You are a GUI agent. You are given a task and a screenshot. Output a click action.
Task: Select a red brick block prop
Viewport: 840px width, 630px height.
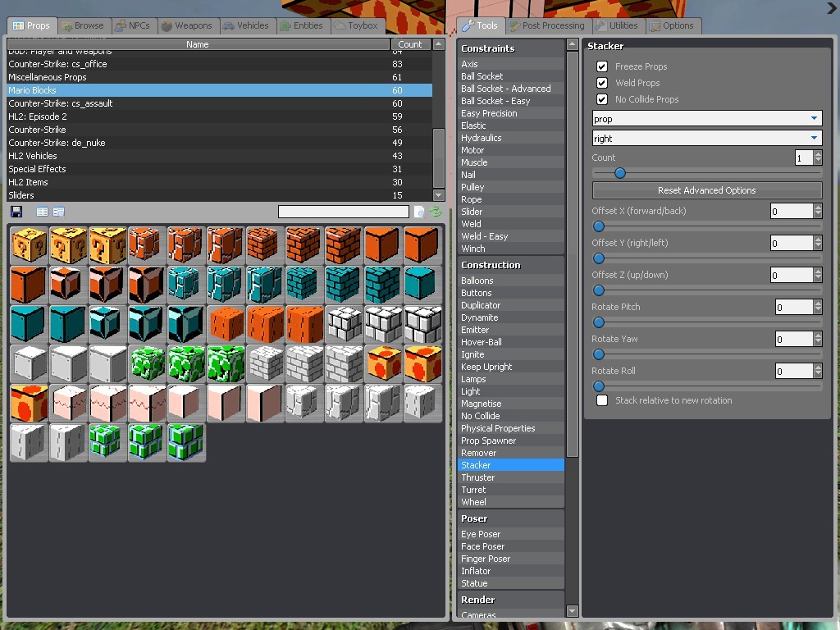tap(264, 244)
